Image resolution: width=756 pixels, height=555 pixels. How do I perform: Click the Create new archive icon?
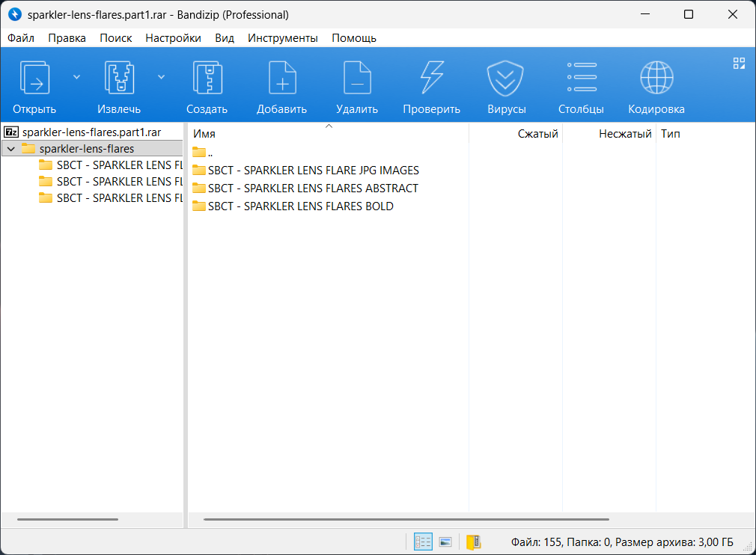click(x=207, y=79)
